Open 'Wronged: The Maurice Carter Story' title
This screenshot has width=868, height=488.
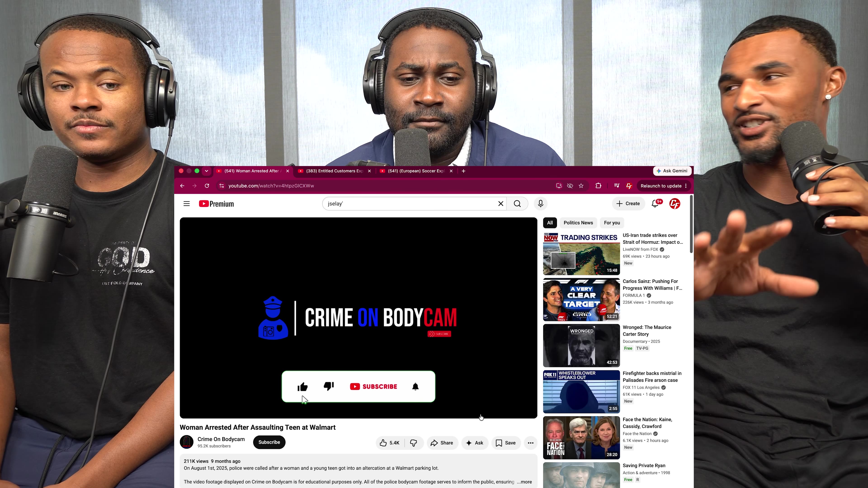pyautogui.click(x=647, y=331)
